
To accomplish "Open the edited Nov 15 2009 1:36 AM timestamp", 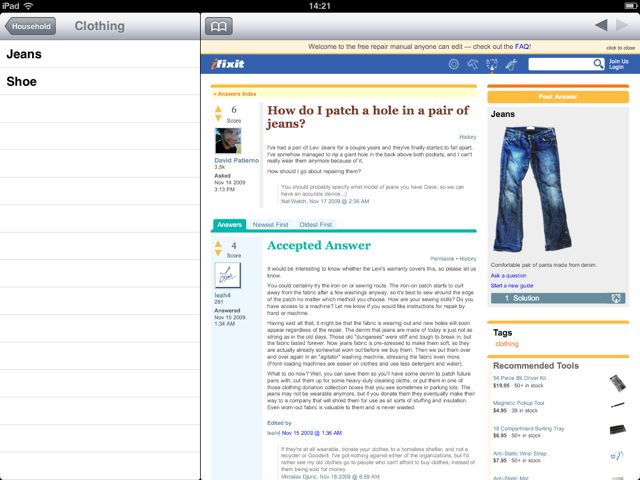I will click(x=312, y=433).
